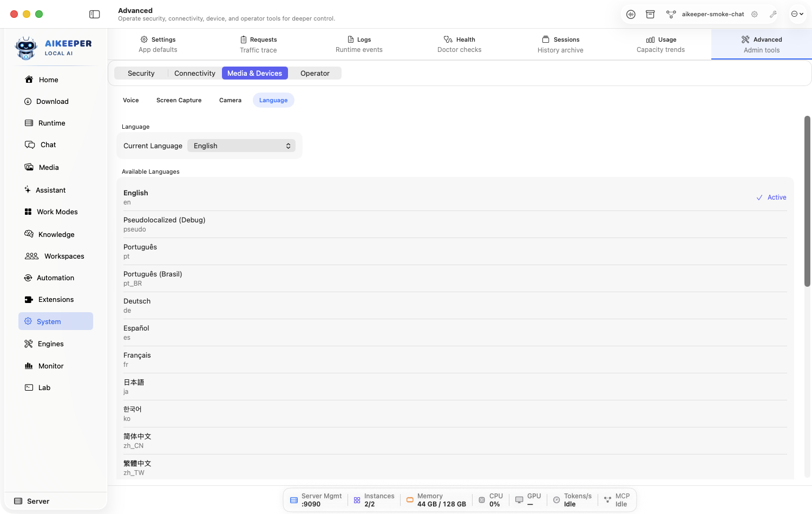The width and height of the screenshot is (812, 514).
Task: Click Server Mgmt :9090 status entry
Action: [316, 500]
